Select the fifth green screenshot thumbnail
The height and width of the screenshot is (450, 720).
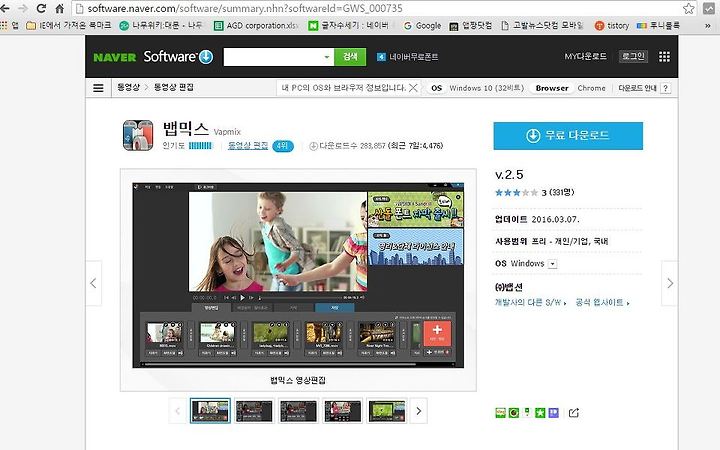387,411
